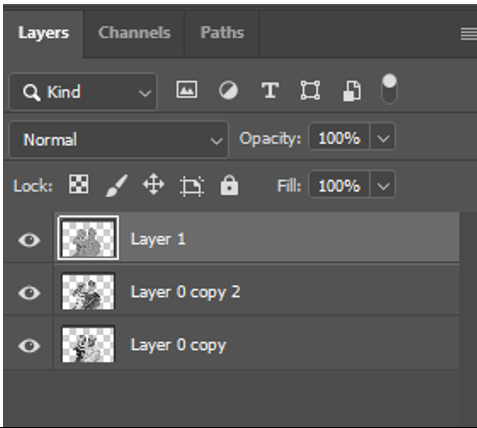This screenshot has width=477, height=428.
Task: Click the search magnifier in Kind filter
Action: tap(31, 92)
